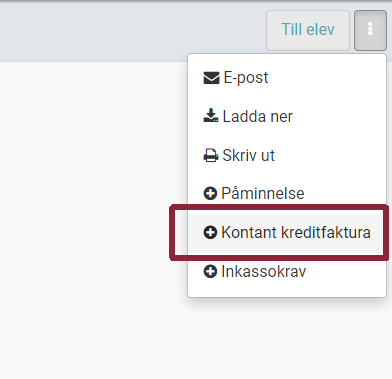Click the grey header bar left of Till elev

click(x=132, y=32)
